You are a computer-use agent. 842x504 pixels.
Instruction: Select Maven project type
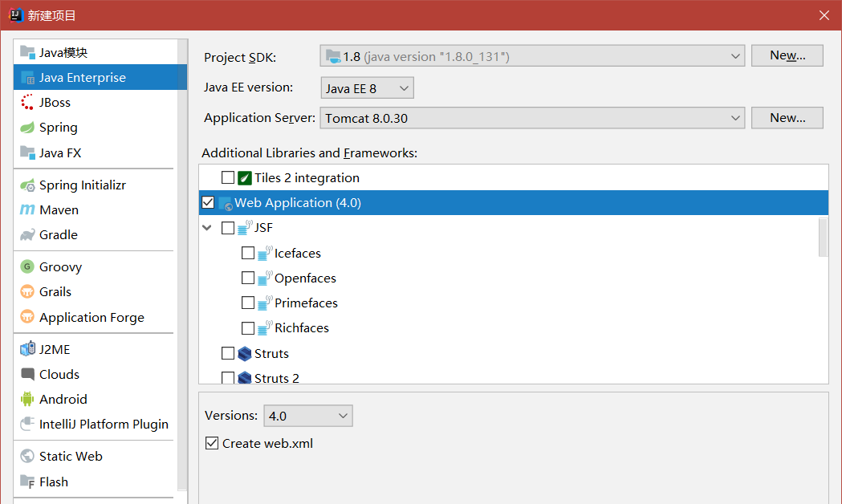coord(96,209)
